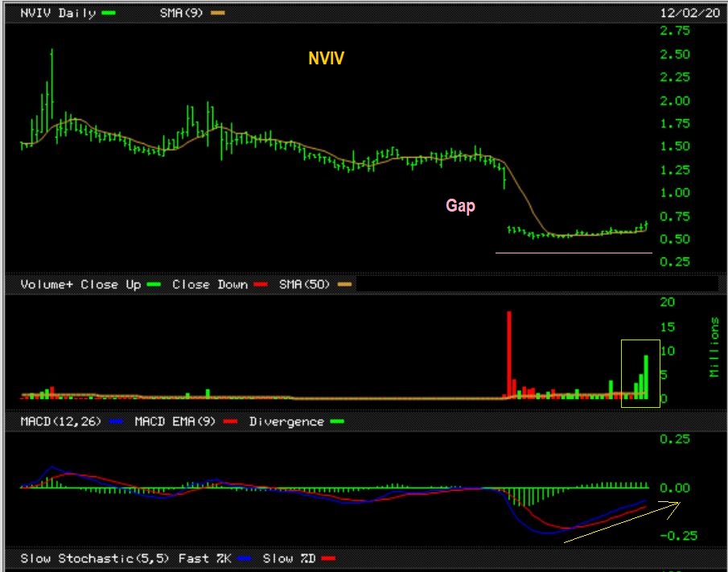Click the 2.50 price axis value
The image size is (728, 572).
pyautogui.click(x=675, y=54)
